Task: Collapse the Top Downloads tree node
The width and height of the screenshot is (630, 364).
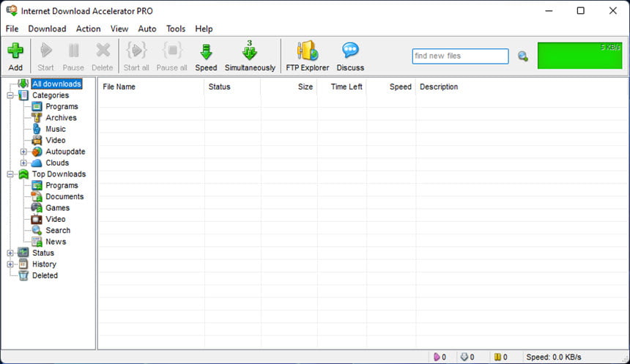Action: point(10,174)
